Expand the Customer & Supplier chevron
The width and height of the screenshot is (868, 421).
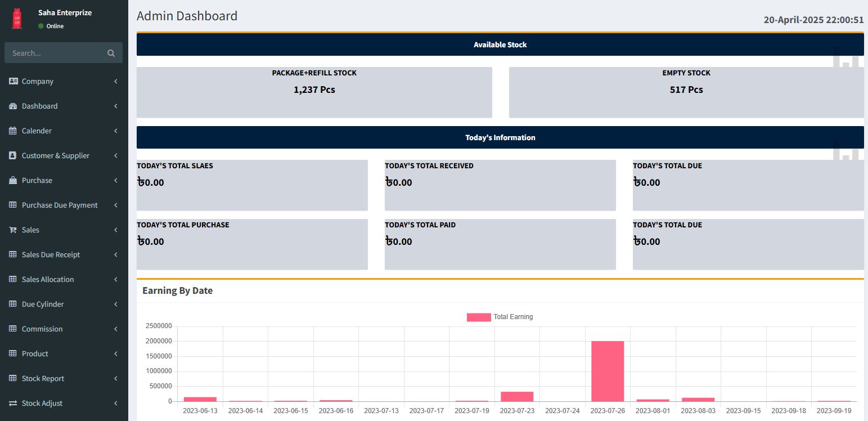[116, 156]
